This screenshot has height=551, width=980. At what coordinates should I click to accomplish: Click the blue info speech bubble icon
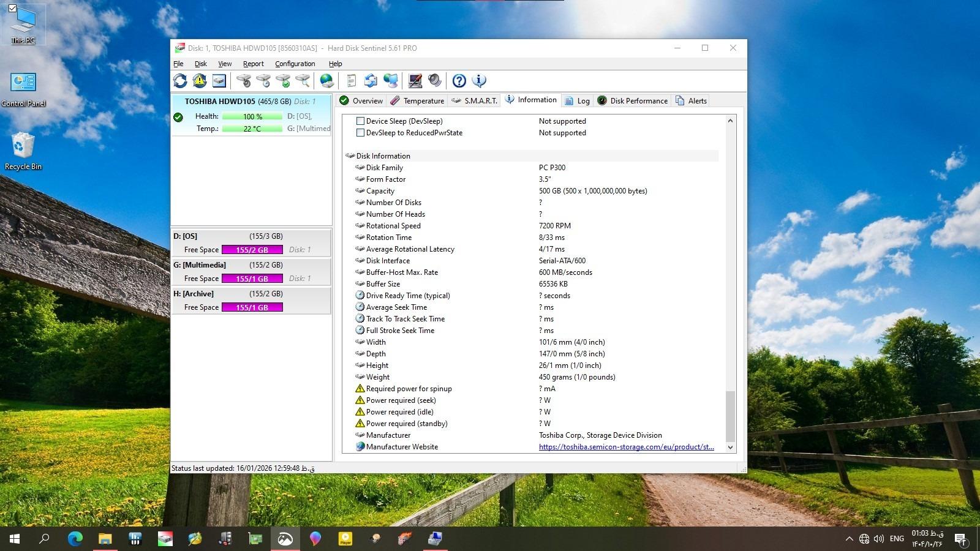pos(479,81)
